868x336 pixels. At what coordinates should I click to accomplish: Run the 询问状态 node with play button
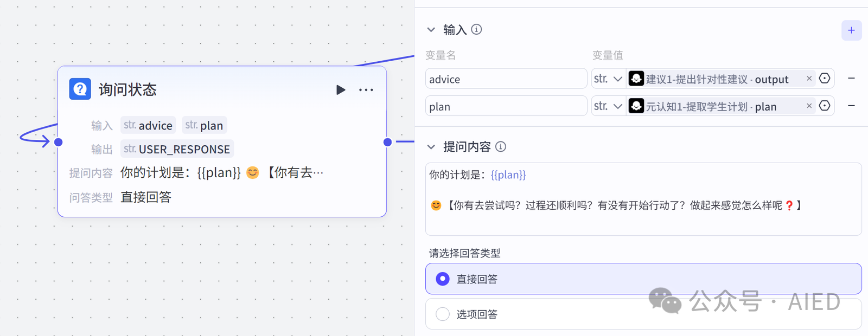(341, 90)
